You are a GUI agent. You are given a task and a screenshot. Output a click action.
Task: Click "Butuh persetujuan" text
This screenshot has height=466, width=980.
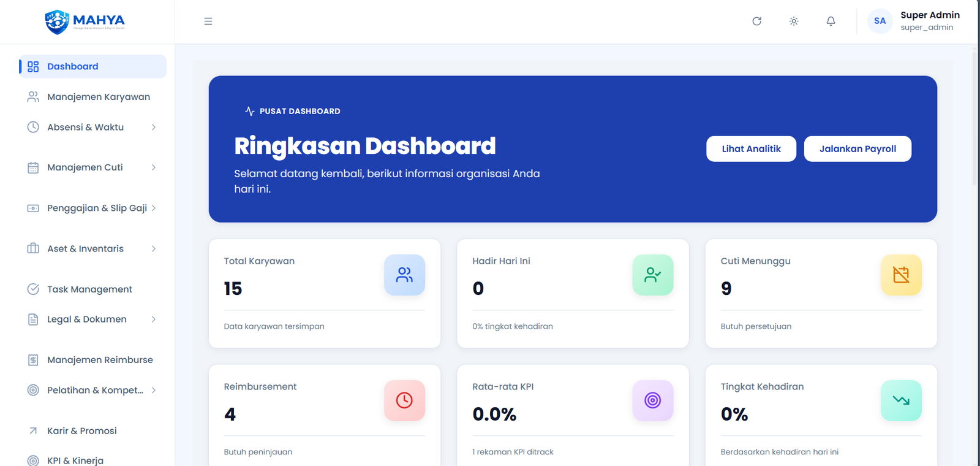756,326
